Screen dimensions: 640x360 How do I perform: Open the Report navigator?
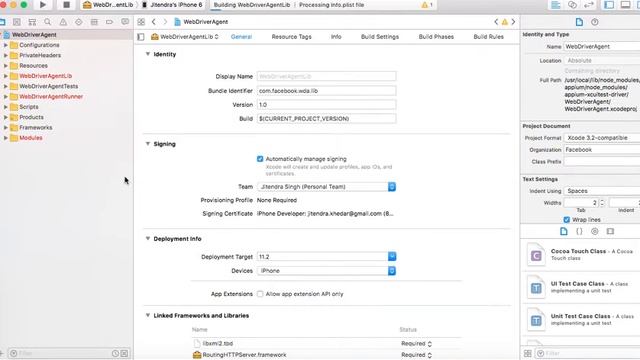[125, 22]
